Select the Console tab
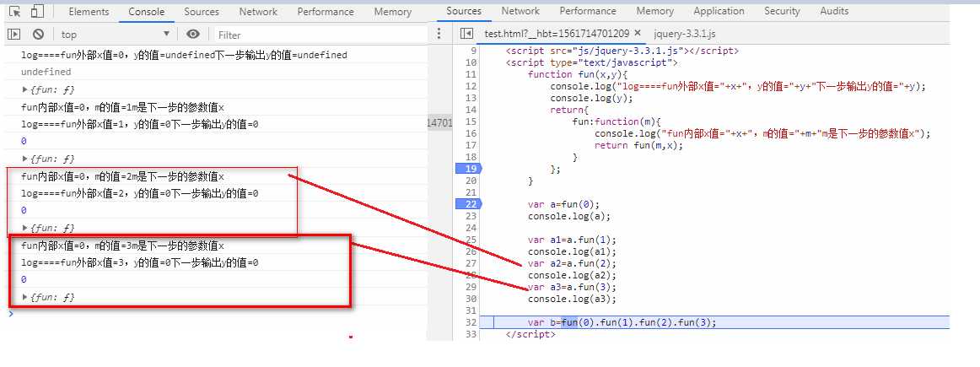This screenshot has height=367, width=980. 146,12
